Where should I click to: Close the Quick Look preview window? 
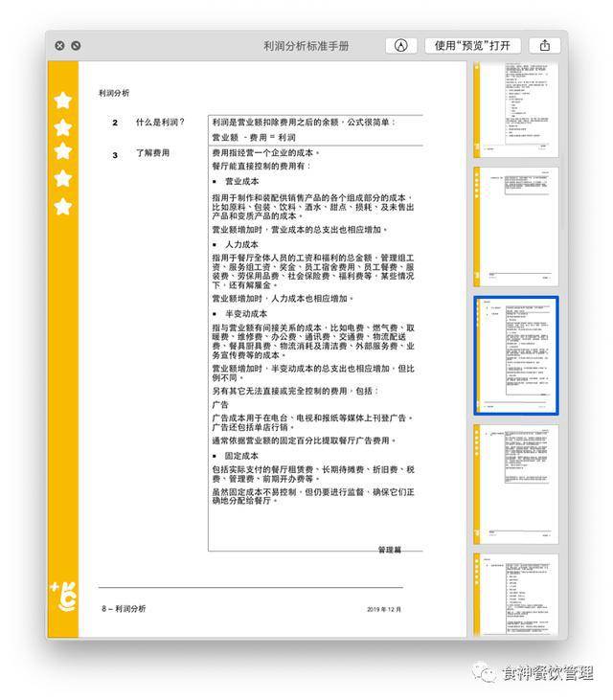[59, 45]
